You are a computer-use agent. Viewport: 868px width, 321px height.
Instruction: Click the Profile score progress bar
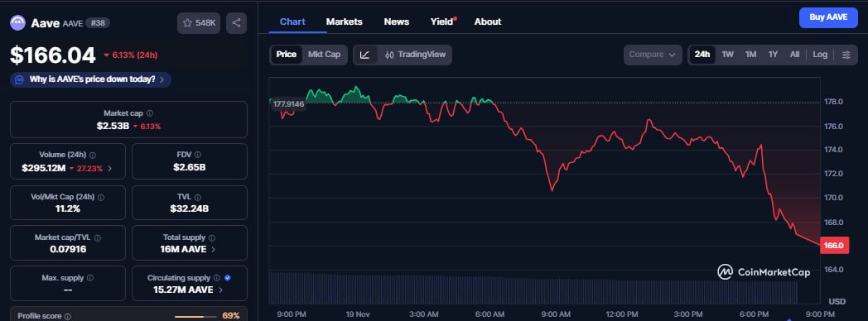pos(196,317)
